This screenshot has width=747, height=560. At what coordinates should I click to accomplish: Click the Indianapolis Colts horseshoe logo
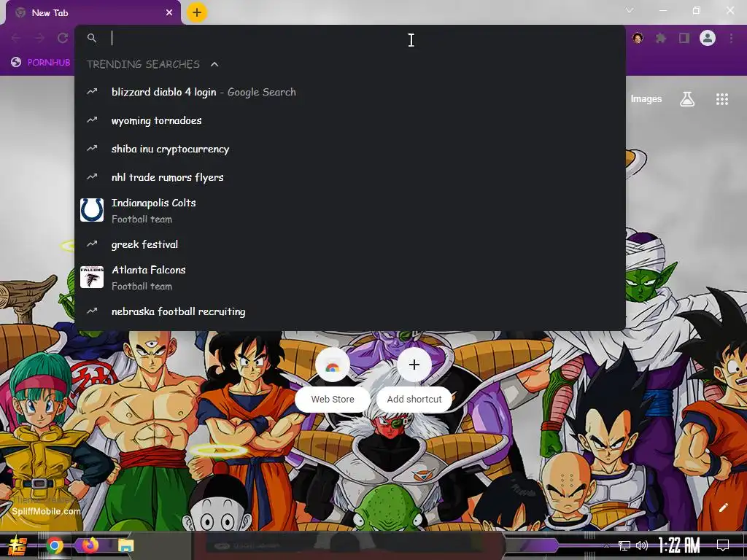[92, 210]
